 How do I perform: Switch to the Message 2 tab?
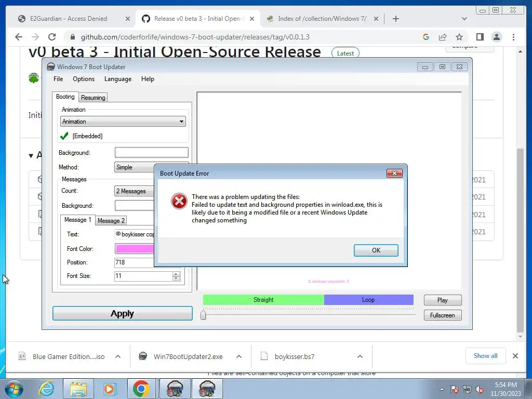[111, 220]
